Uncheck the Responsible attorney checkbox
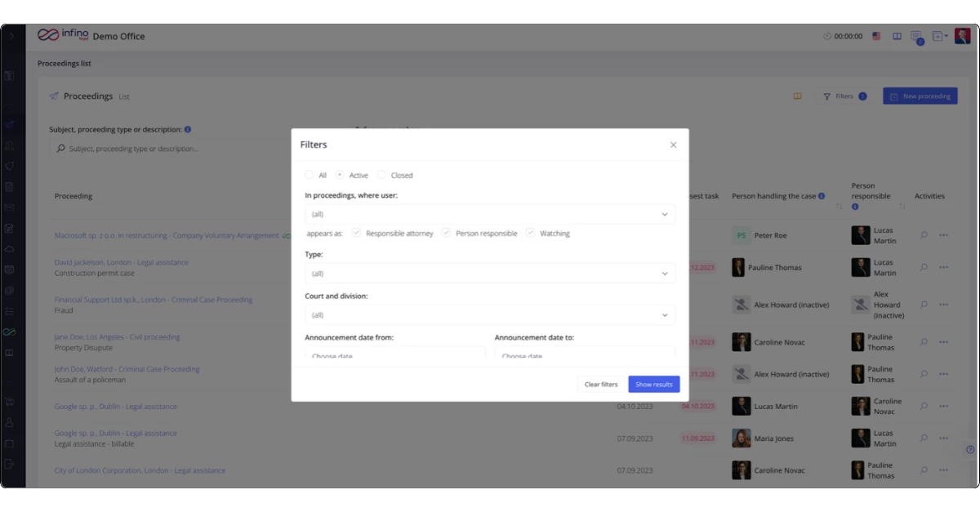The image size is (980, 512). click(356, 233)
